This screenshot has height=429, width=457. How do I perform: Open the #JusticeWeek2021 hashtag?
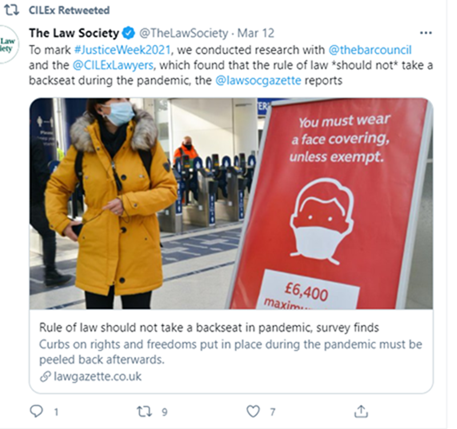click(122, 50)
